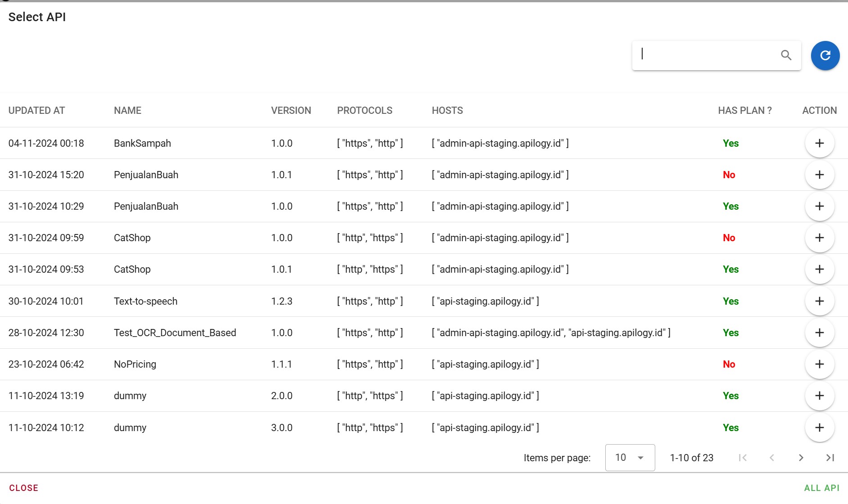Add CatShop version 1.0.0 via plus icon

coord(819,238)
